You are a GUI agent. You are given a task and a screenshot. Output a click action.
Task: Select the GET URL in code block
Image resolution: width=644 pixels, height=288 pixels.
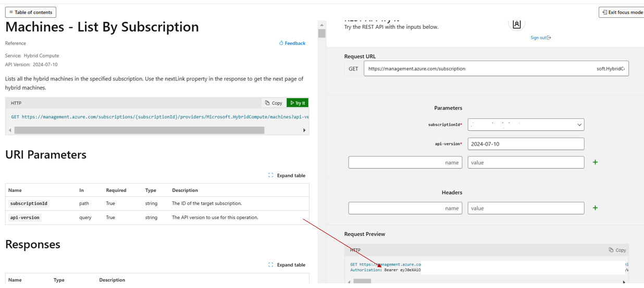(160, 117)
